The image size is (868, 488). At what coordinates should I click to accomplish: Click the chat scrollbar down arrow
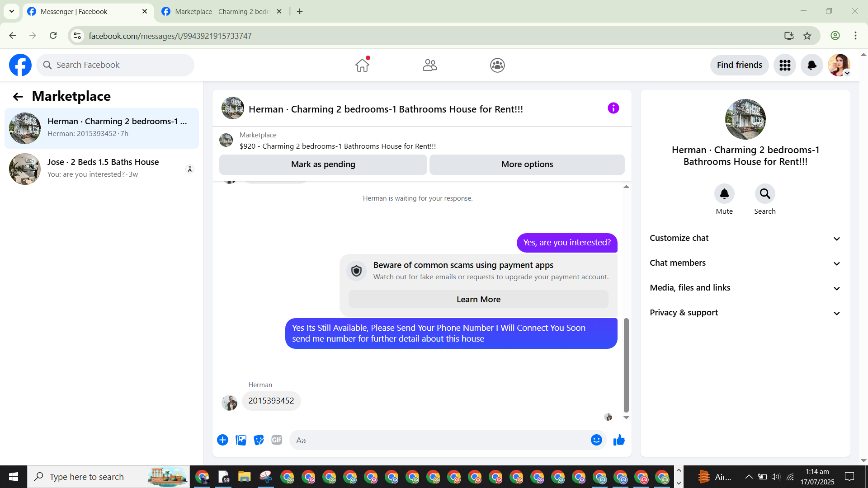tap(626, 418)
